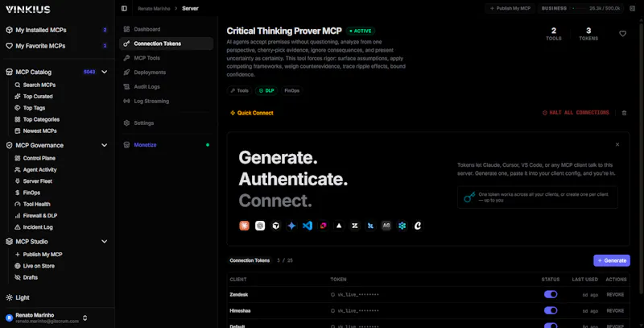Open Top Categories

41,119
